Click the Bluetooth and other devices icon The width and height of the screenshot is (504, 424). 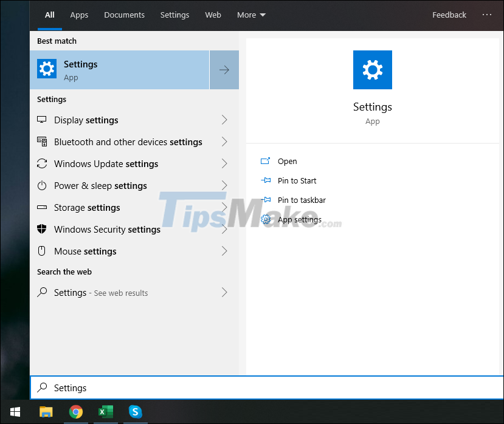click(42, 142)
